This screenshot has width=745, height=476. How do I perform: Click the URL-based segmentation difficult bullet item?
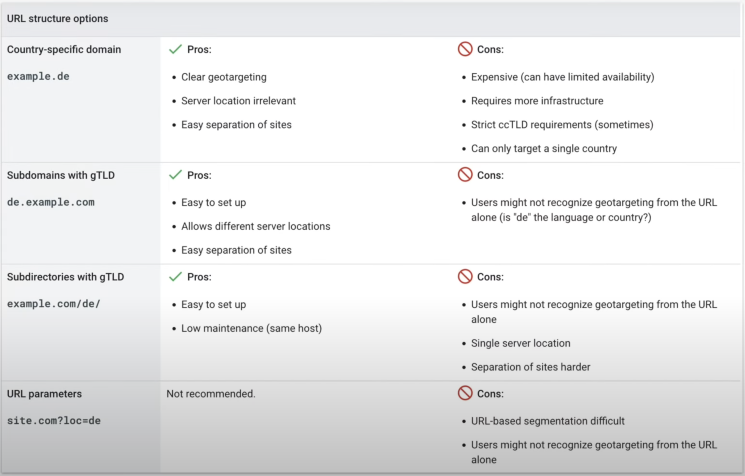point(548,421)
